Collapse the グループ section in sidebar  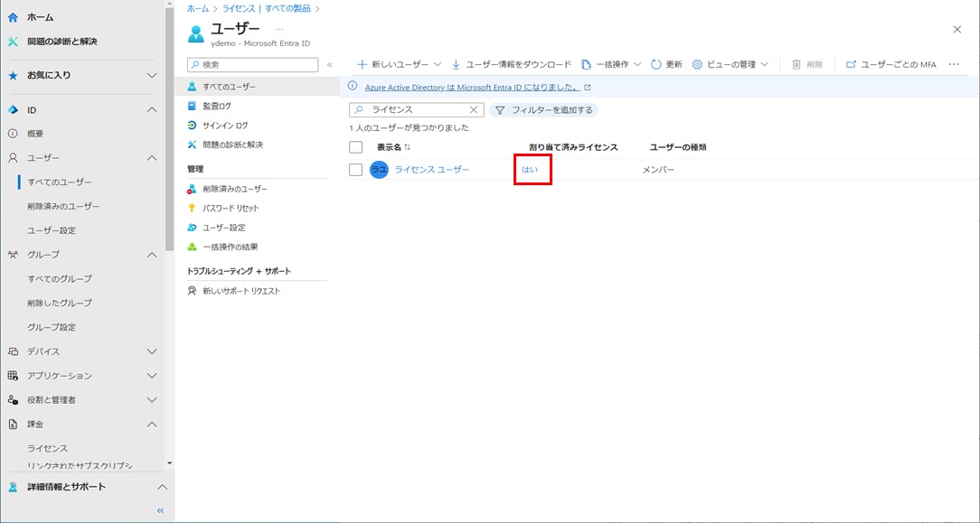[x=152, y=255]
